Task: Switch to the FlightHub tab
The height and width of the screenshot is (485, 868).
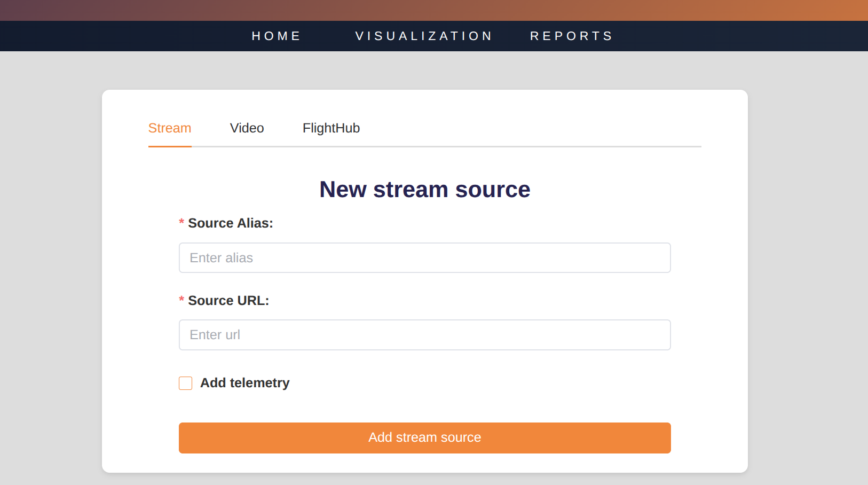Action: [331, 128]
